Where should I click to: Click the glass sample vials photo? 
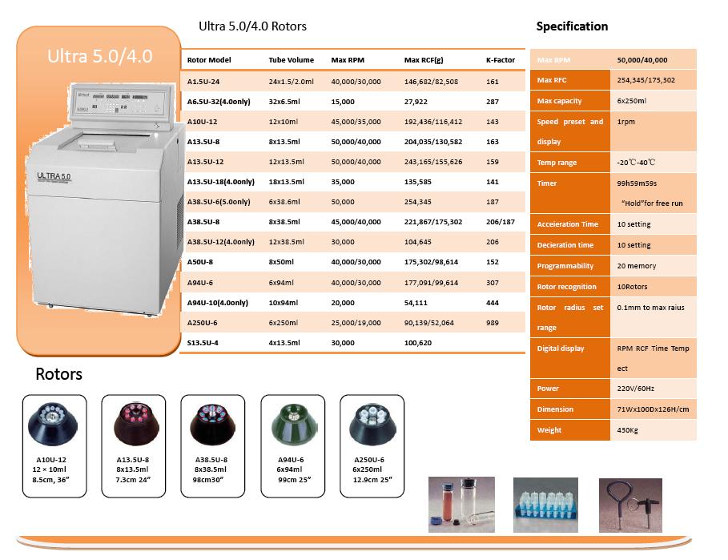[x=461, y=505]
